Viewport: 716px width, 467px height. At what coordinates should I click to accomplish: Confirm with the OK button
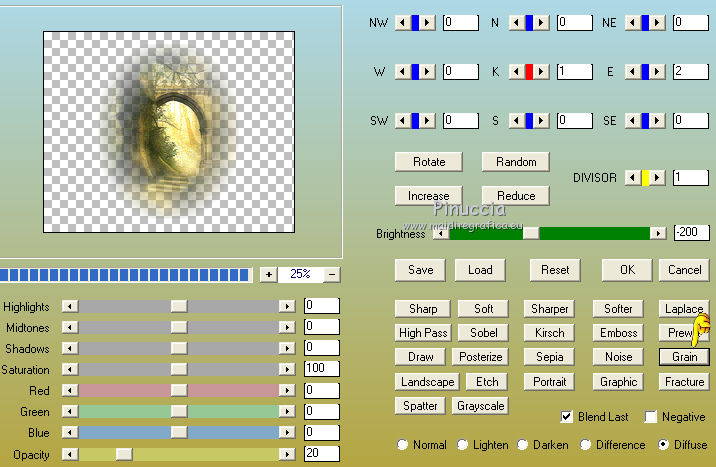click(x=627, y=270)
